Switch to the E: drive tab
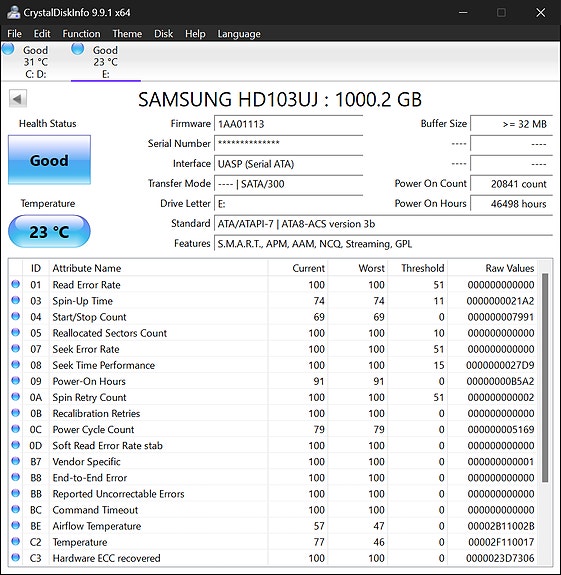Screen dimensions: 561x575 (x=106, y=62)
